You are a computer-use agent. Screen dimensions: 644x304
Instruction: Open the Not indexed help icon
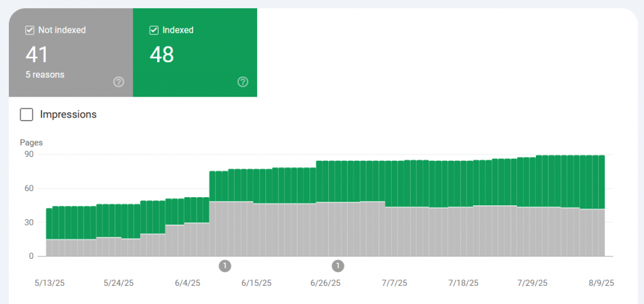click(118, 82)
